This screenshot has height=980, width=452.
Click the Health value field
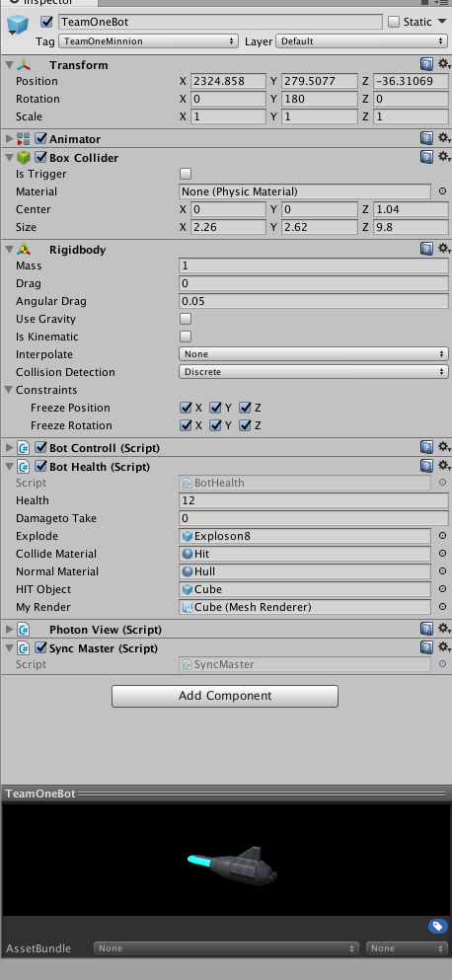click(x=313, y=500)
